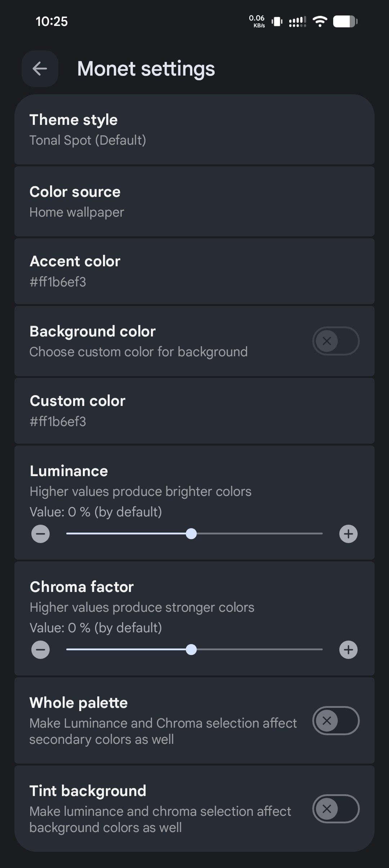This screenshot has width=389, height=868.
Task: Open the Theme style selector
Action: click(194, 130)
